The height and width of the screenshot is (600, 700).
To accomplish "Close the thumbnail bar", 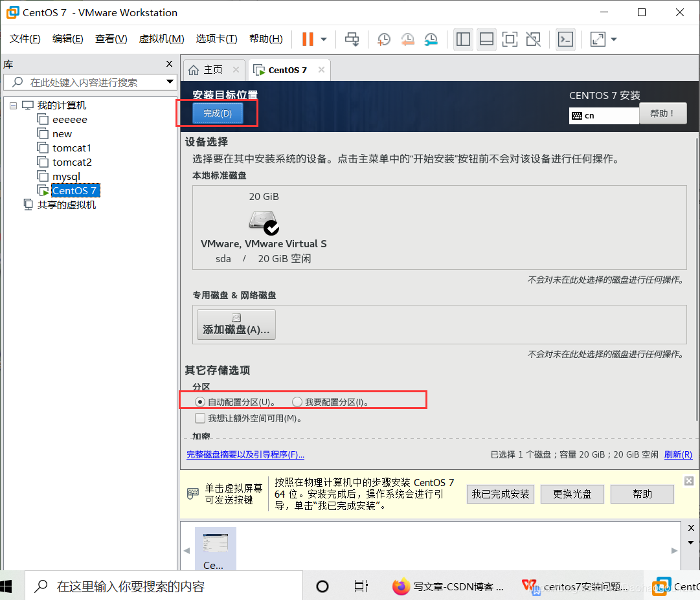I will tap(691, 528).
